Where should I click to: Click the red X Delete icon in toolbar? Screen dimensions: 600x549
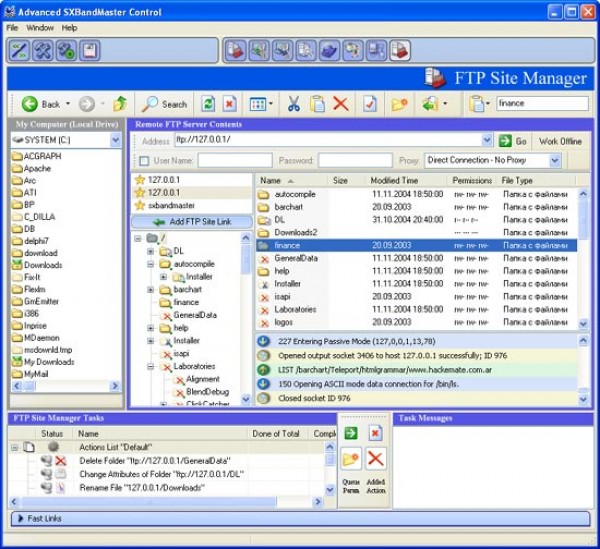pos(341,103)
